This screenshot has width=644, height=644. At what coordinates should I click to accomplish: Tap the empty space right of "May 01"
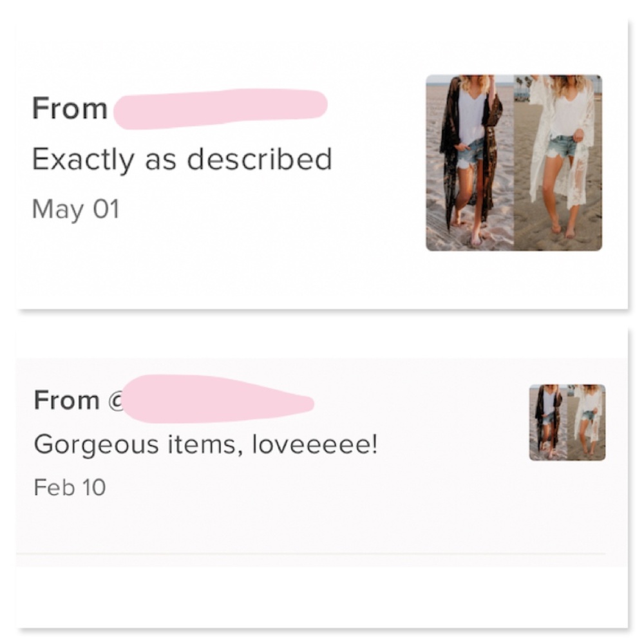pos(258,210)
